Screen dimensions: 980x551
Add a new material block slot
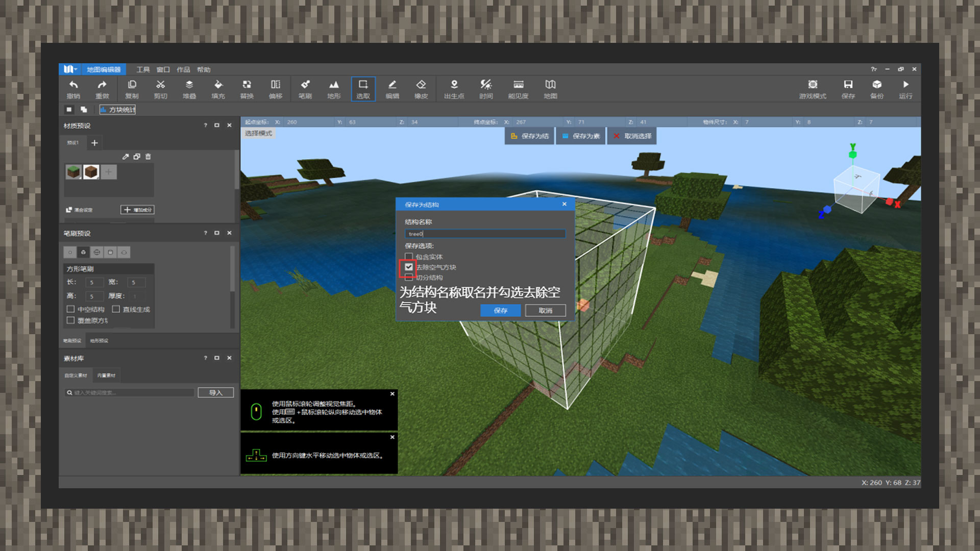[109, 172]
